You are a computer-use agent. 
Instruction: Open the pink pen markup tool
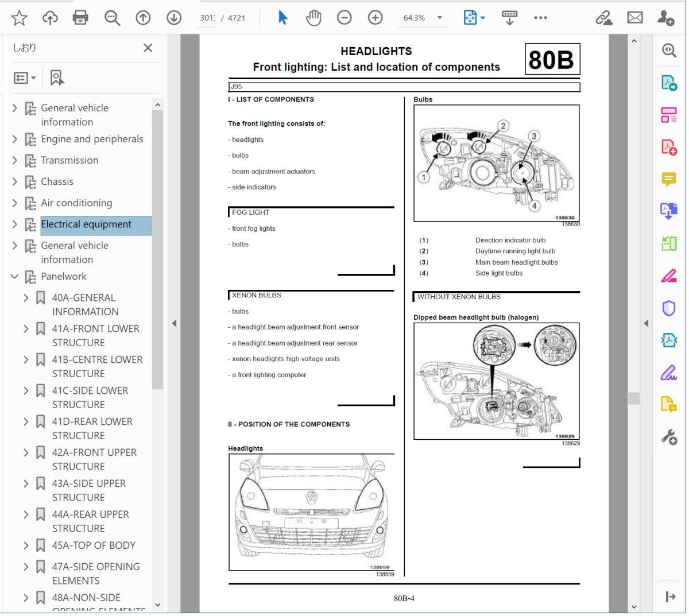[x=669, y=276]
